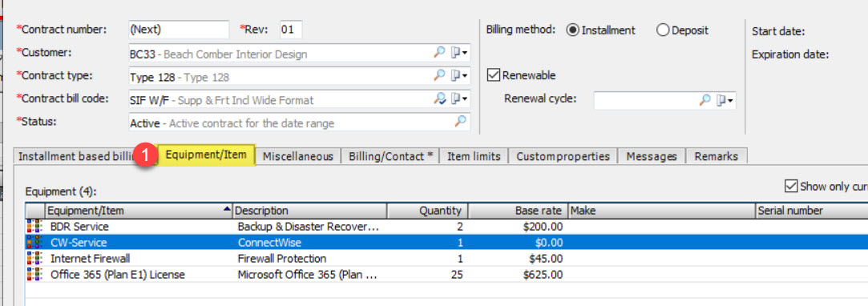Select the Installment billing method

pos(572,30)
